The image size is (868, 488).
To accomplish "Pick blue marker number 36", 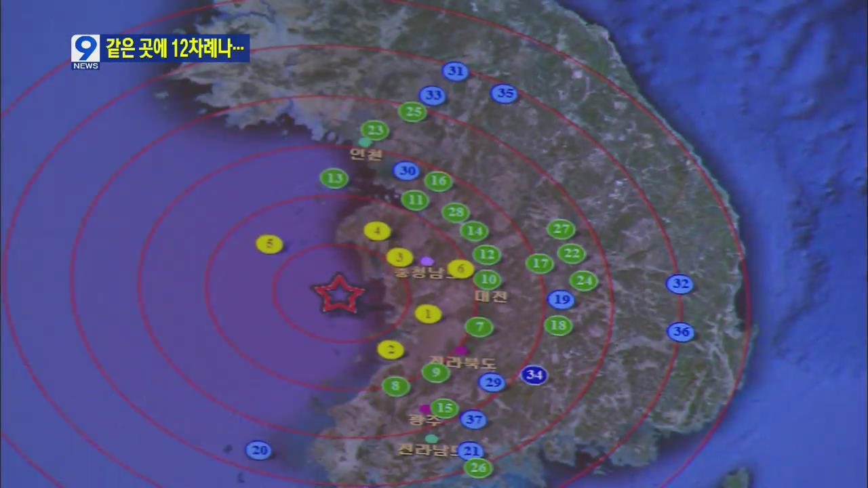I will tap(681, 331).
